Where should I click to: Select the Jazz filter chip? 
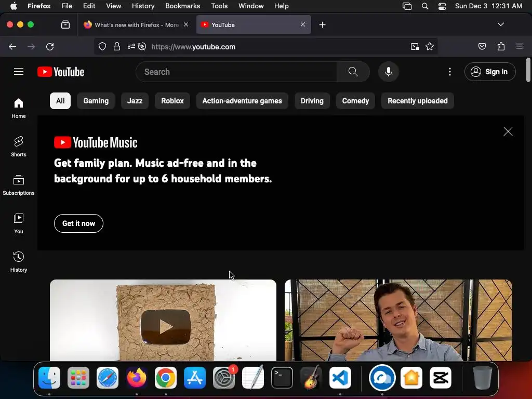(x=135, y=101)
